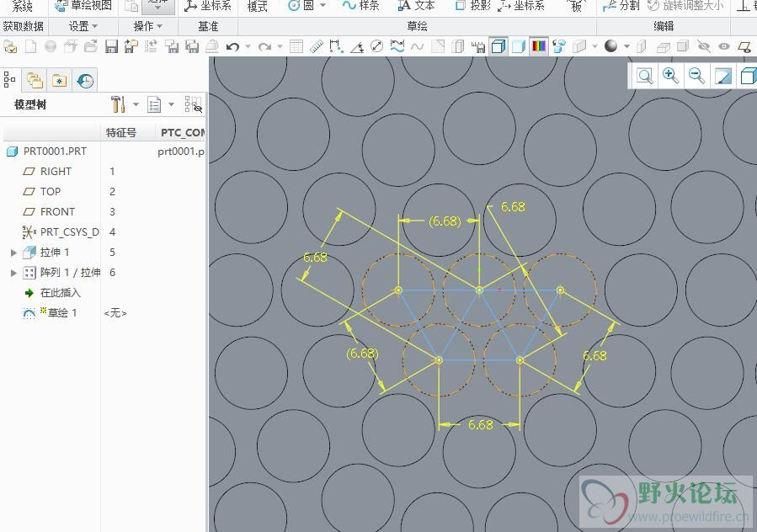Click the 特征号 column header
The height and width of the screenshot is (532, 757).
point(120,132)
